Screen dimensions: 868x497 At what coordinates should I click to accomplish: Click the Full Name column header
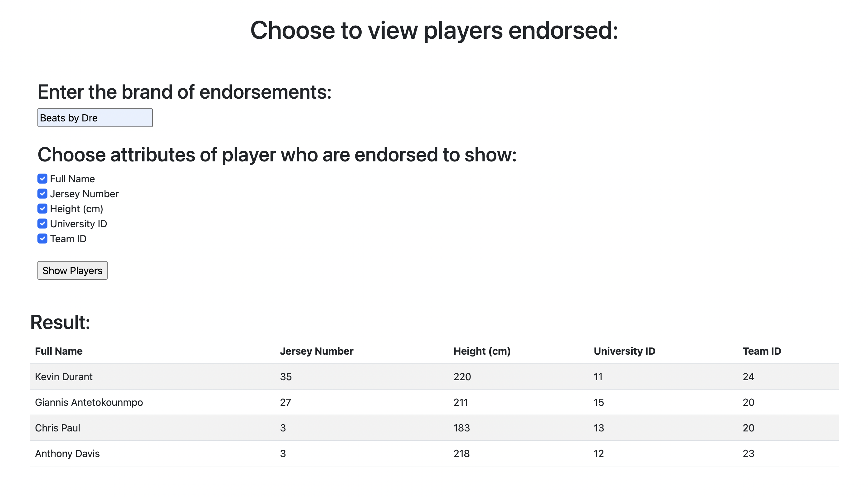(x=59, y=351)
